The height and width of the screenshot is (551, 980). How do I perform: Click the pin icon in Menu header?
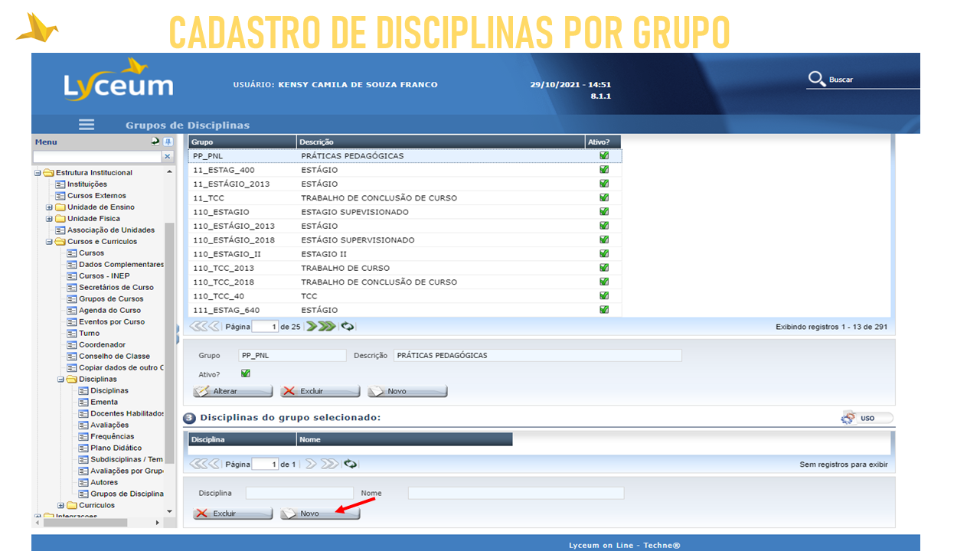168,142
